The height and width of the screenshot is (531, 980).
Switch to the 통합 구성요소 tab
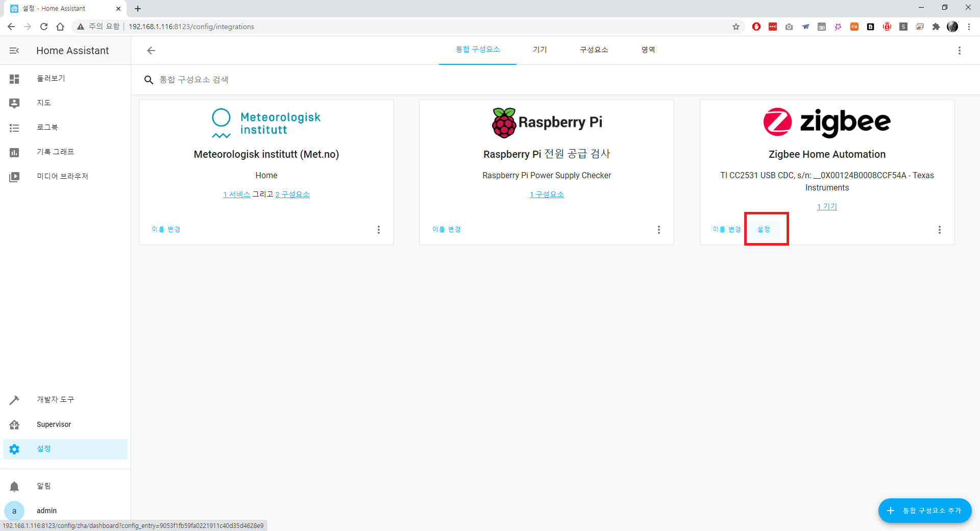478,50
